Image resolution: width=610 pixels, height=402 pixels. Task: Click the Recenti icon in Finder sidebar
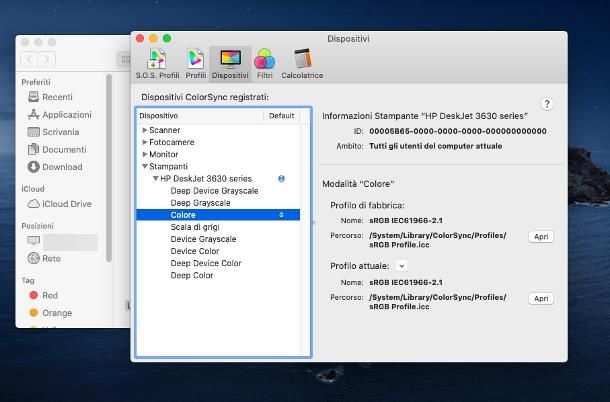click(33, 97)
